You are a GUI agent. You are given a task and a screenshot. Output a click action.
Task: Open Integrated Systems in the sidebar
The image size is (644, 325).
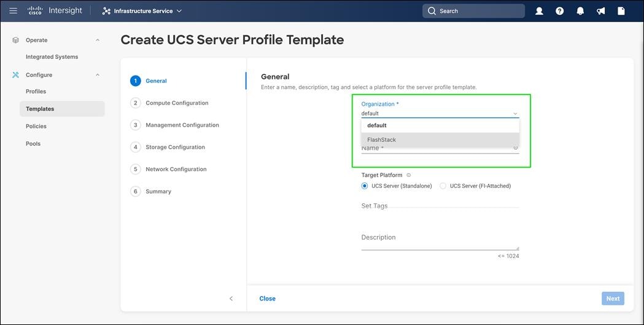[52, 57]
